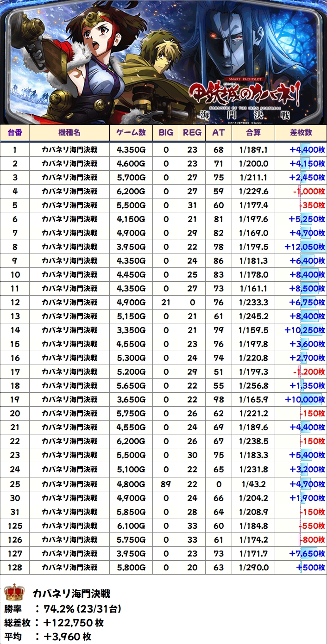Select the +12,050枚 difference value

304,247
